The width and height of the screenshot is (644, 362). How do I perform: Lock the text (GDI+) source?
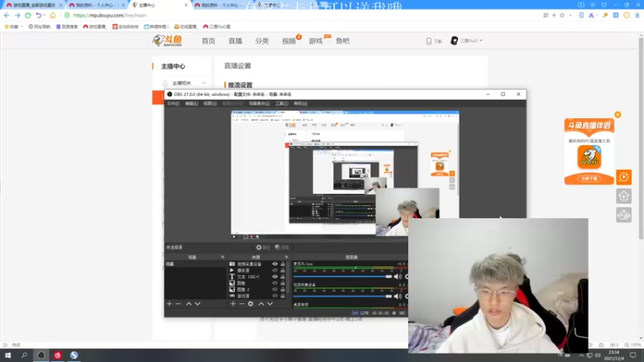click(283, 277)
